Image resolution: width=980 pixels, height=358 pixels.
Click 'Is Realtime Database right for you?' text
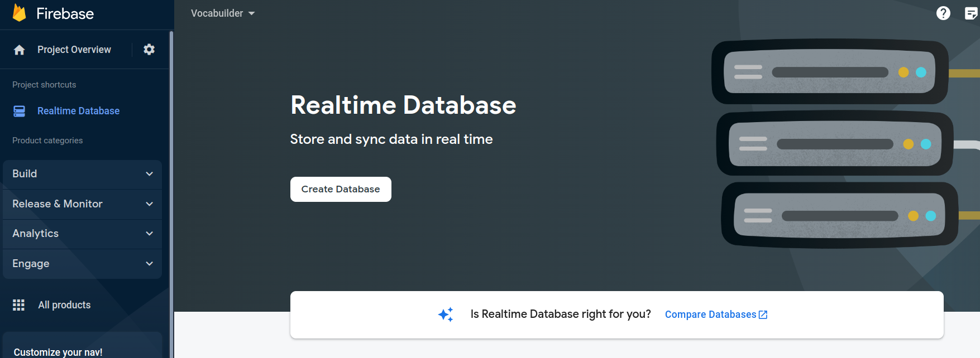tap(561, 315)
